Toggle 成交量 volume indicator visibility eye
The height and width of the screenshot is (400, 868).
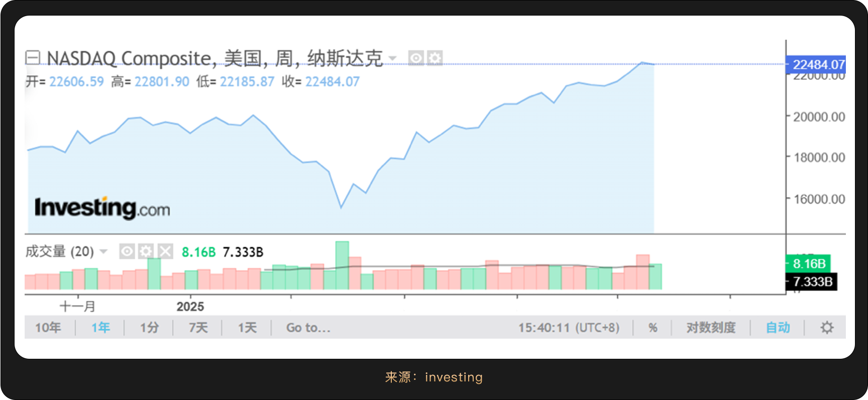127,251
